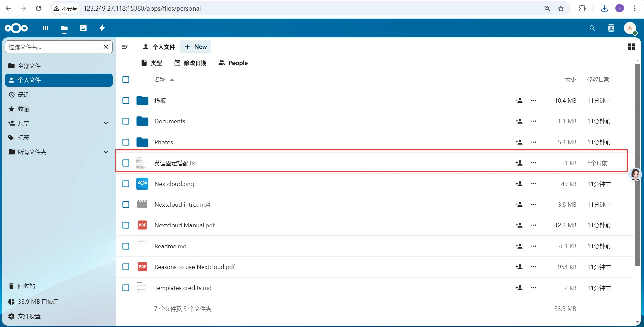Check the Nextcloud intro.mp4 checkbox
Image resolution: width=644 pixels, height=327 pixels.
pos(126,204)
